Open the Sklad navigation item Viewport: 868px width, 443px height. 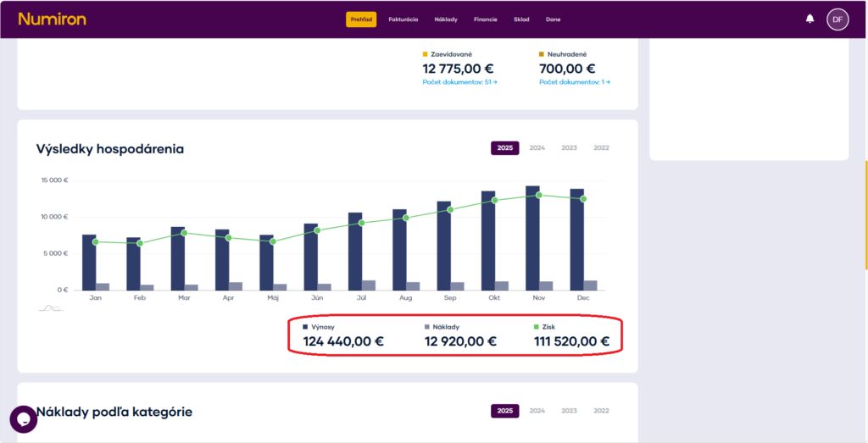(521, 19)
